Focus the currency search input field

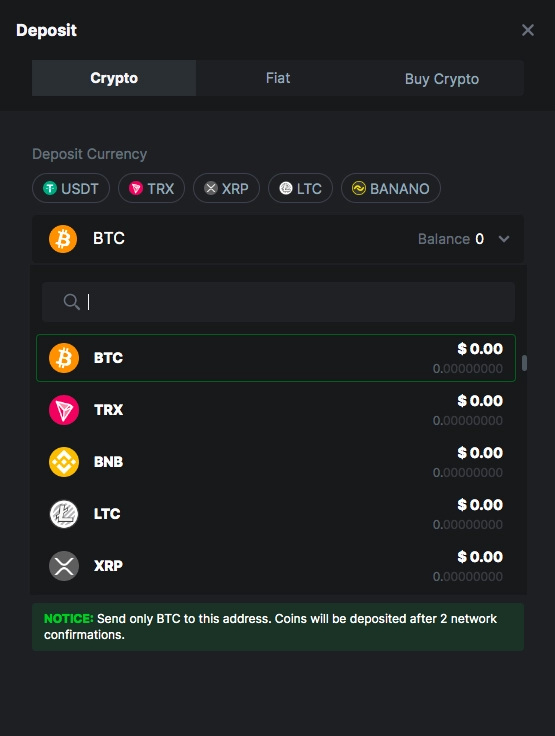pyautogui.click(x=278, y=302)
